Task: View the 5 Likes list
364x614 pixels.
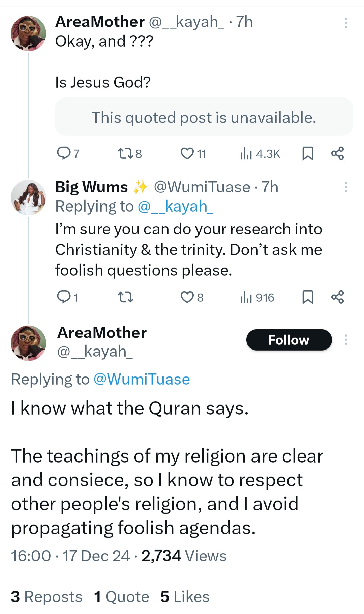Action: click(185, 597)
